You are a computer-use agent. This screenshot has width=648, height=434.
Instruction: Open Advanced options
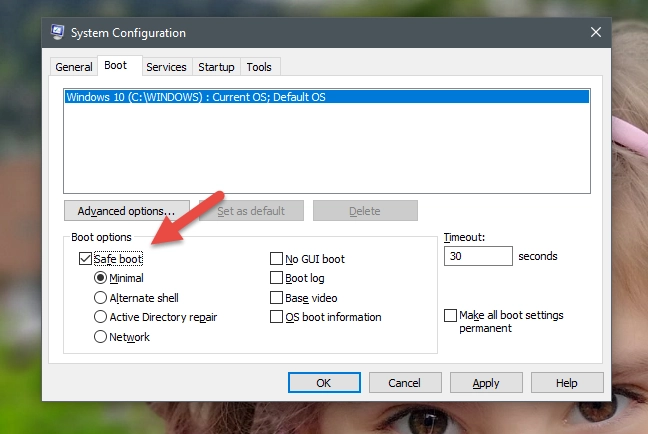[127, 211]
